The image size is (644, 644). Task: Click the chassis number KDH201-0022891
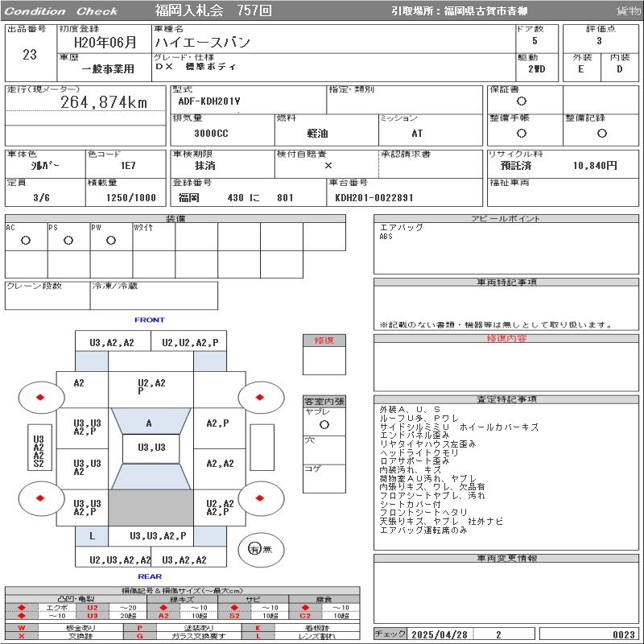[x=374, y=197]
